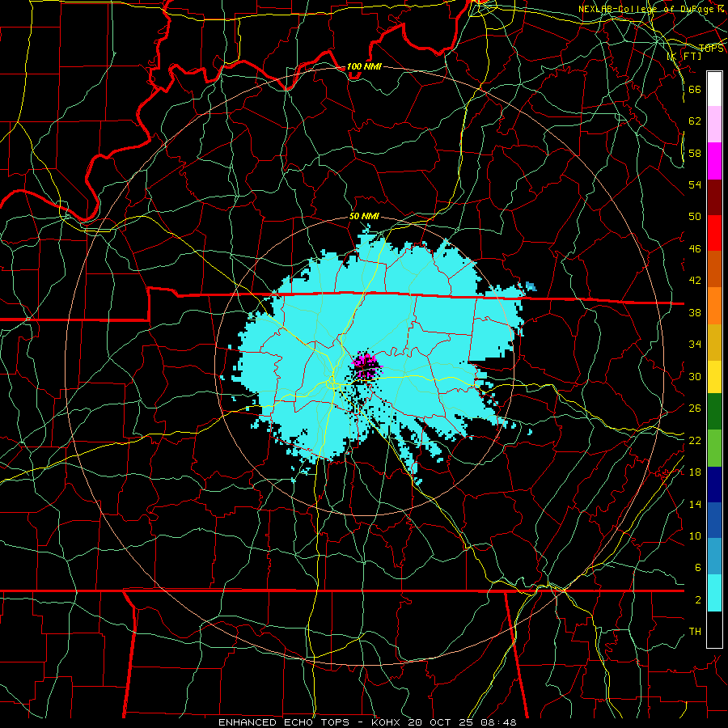Click the '54' legend value label

click(x=695, y=184)
